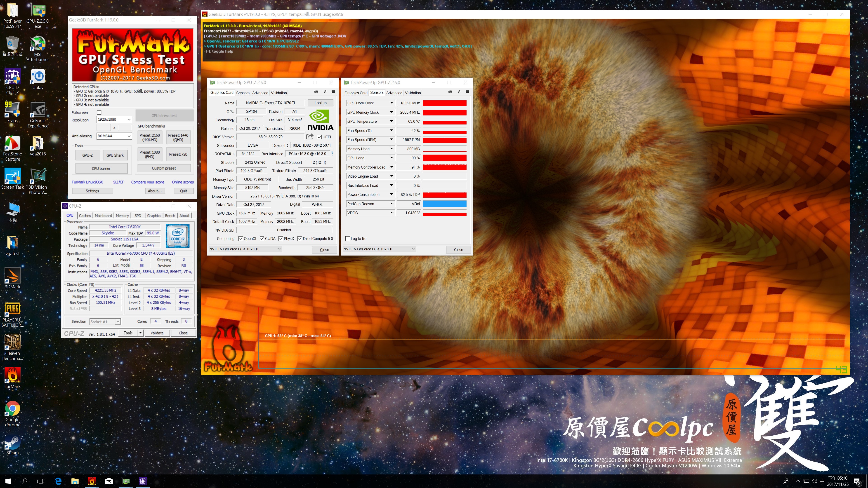Click Preset:1080 (FHD) benchmark button

click(x=150, y=154)
